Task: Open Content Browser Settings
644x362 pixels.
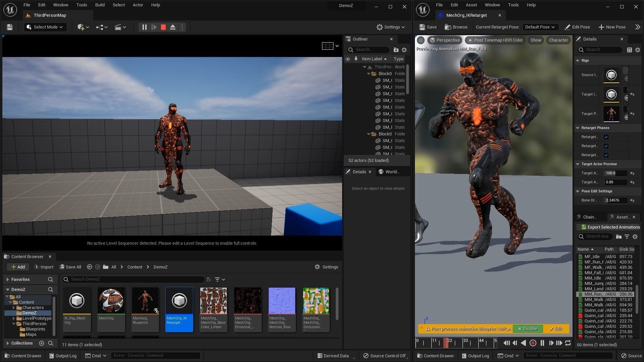Action: 326,267
